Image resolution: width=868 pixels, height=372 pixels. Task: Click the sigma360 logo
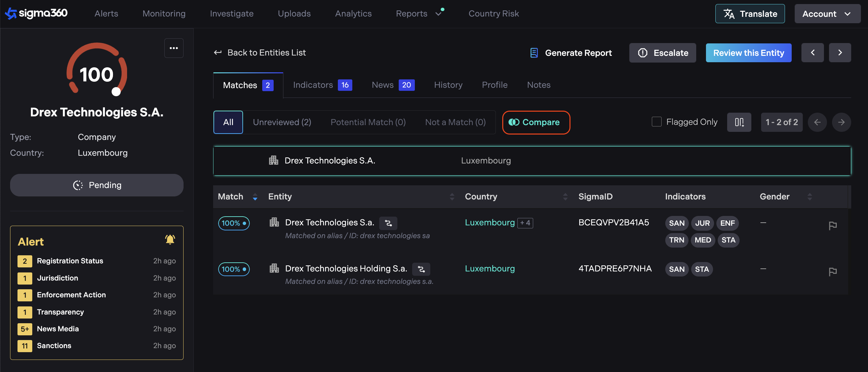pos(36,13)
